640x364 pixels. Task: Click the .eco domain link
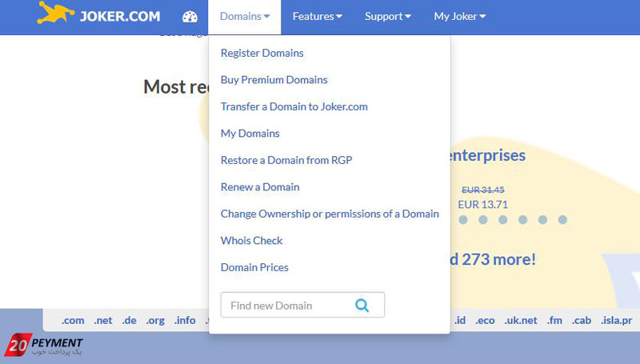(485, 320)
